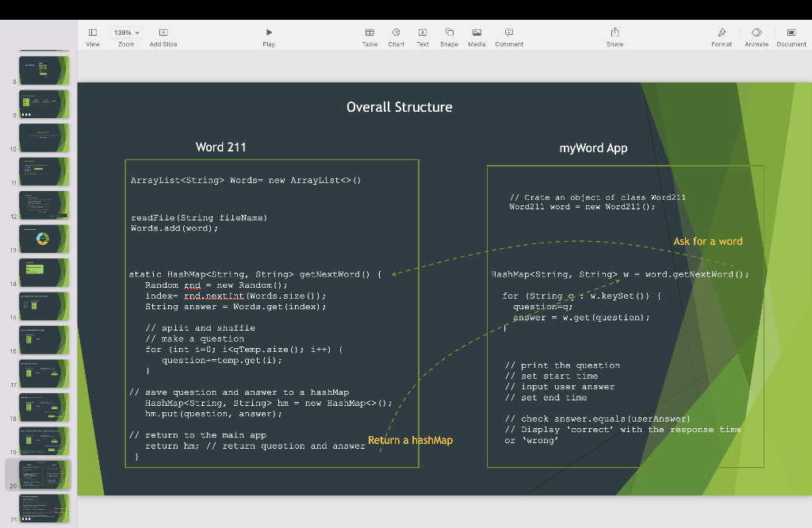Insert a Table
This screenshot has height=528, width=812.
click(370, 37)
